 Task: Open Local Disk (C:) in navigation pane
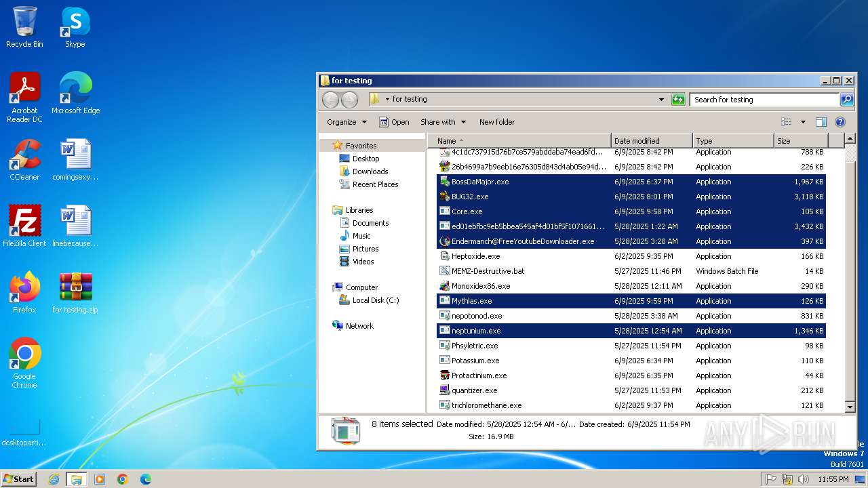coord(375,300)
